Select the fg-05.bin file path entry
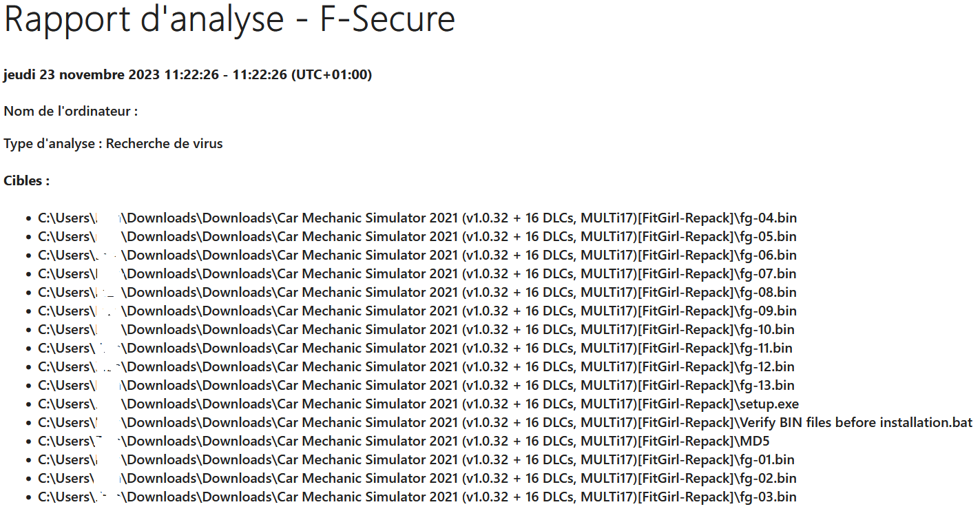This screenshot has height=509, width=980. (x=417, y=237)
